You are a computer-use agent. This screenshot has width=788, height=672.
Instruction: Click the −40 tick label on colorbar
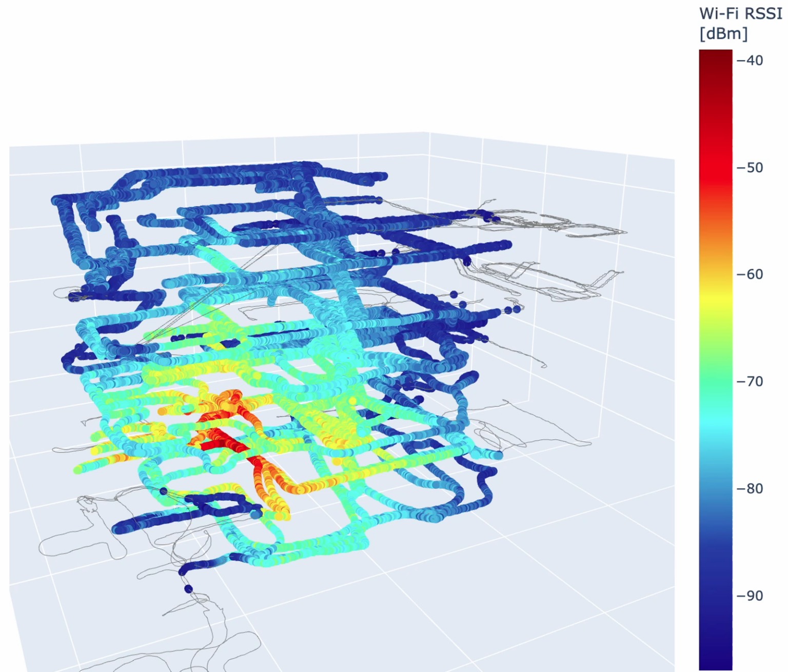[x=750, y=61]
